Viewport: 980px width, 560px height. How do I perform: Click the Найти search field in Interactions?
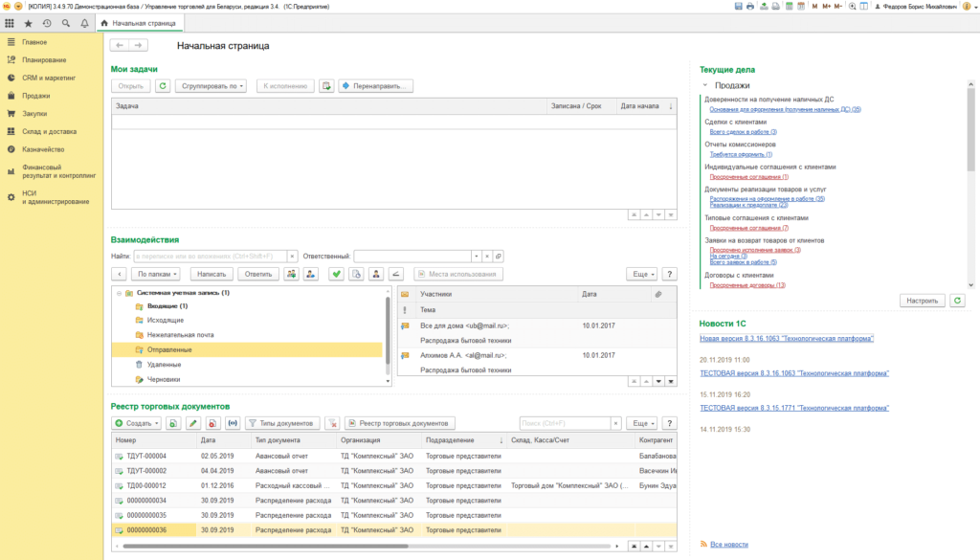pyautogui.click(x=211, y=257)
